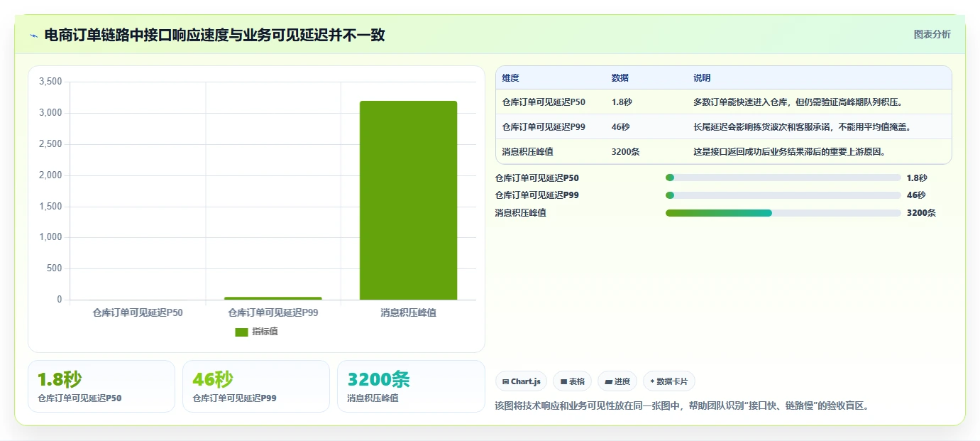
Task: Click the chart title 电商订单链路中接口响应速度
Action: (214, 35)
